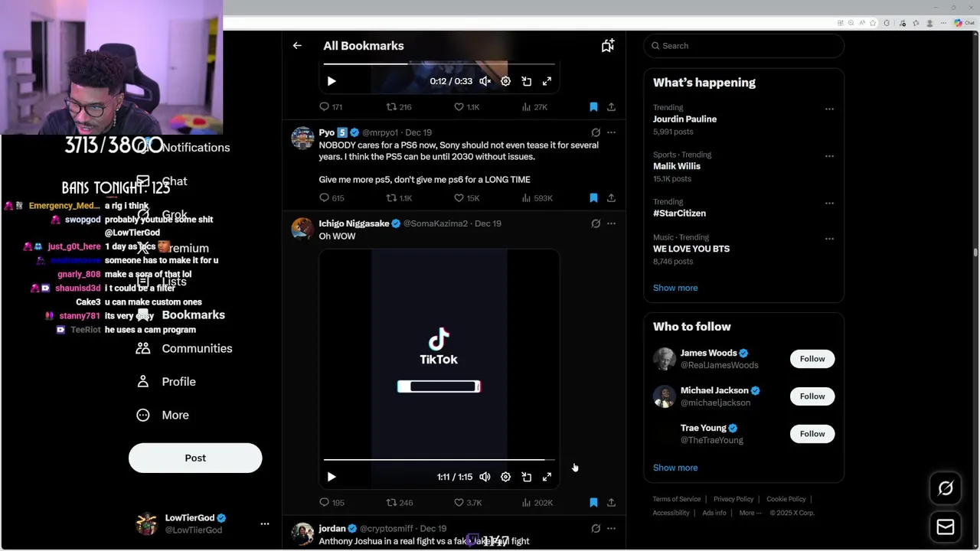The height and width of the screenshot is (551, 980).
Task: Like Pyo's post with 15K likes
Action: click(466, 198)
